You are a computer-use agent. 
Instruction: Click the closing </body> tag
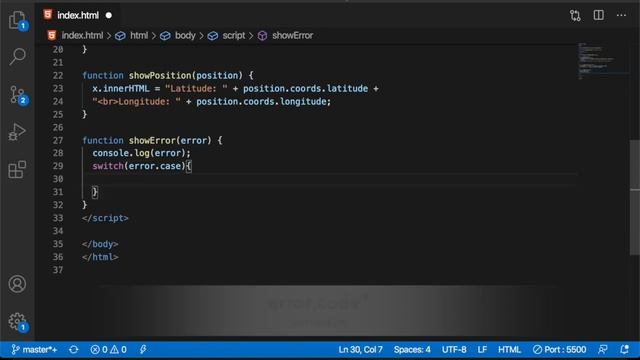[x=100, y=244]
